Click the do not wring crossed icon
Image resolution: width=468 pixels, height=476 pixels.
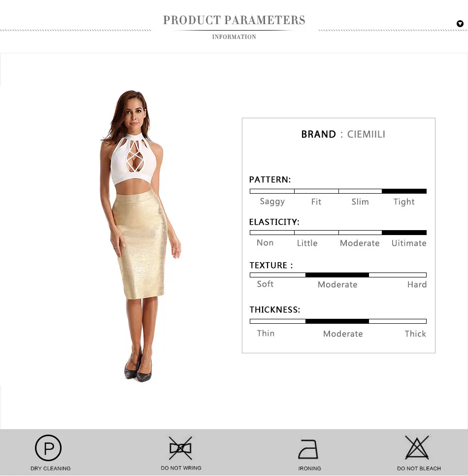click(181, 448)
